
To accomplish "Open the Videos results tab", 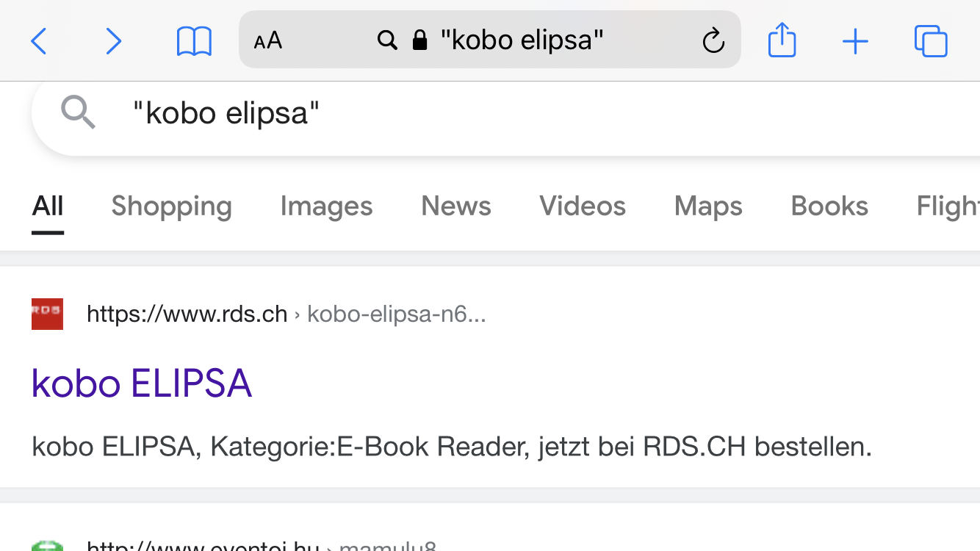I will pos(583,206).
